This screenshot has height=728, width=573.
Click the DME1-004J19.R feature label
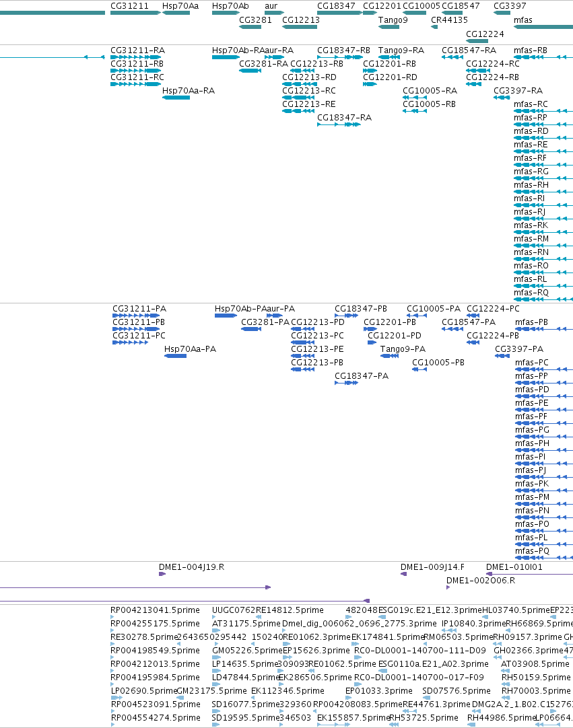[191, 567]
